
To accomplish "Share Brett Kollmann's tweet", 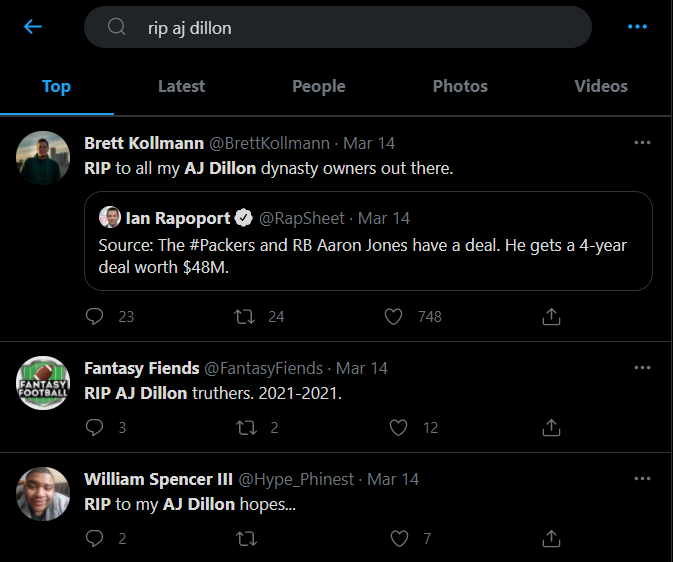I will click(x=550, y=316).
